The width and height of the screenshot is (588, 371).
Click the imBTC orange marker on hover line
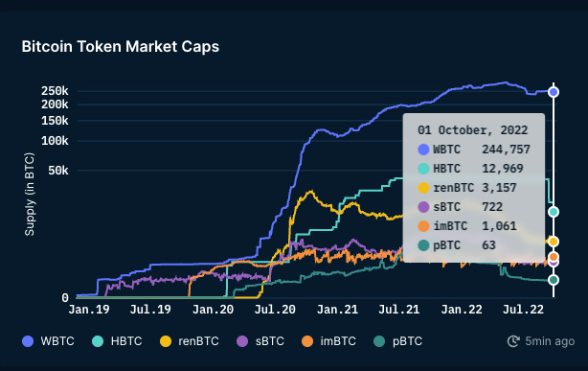(x=554, y=257)
